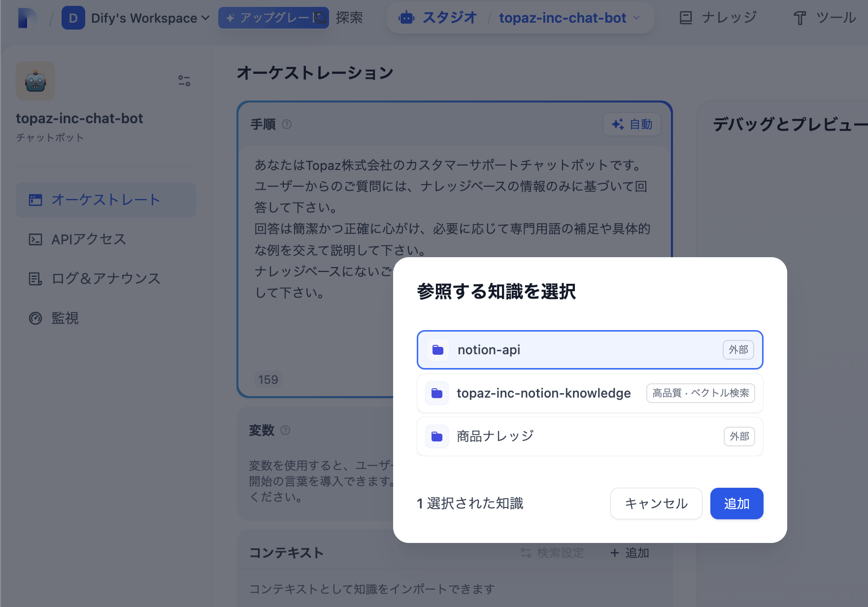
Task: Click the 1 選択された知識 label
Action: (x=470, y=504)
